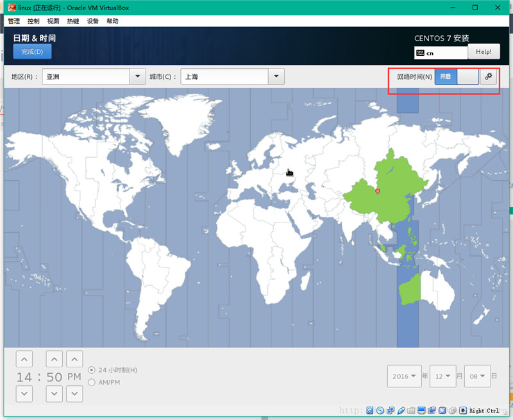
Task: Click the red location pin on map
Action: pos(378,191)
